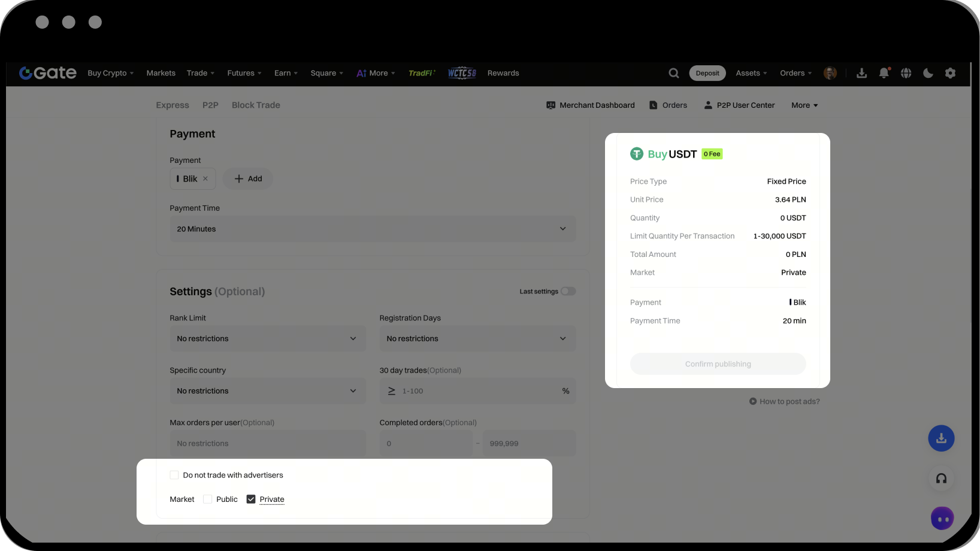Click the globe language icon
This screenshot has width=980, height=551.
[x=906, y=73]
